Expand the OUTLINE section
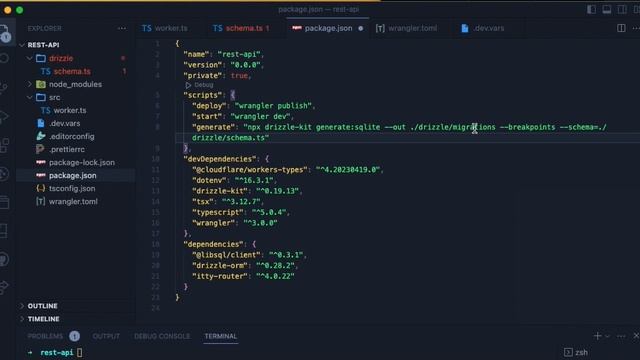The width and height of the screenshot is (640, 360). click(42, 306)
